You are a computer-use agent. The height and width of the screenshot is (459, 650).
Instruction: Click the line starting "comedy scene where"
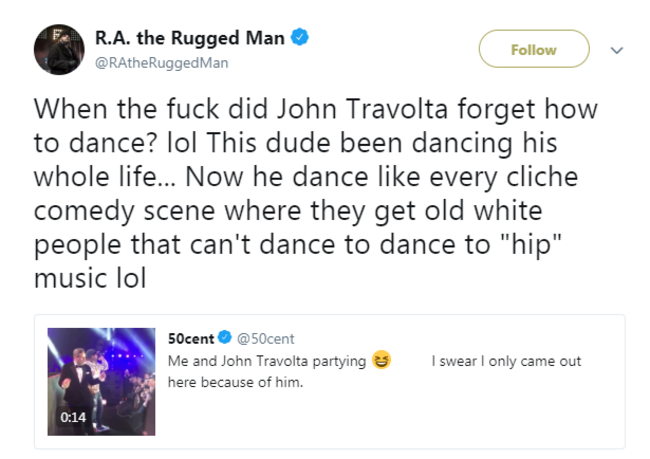point(288,211)
